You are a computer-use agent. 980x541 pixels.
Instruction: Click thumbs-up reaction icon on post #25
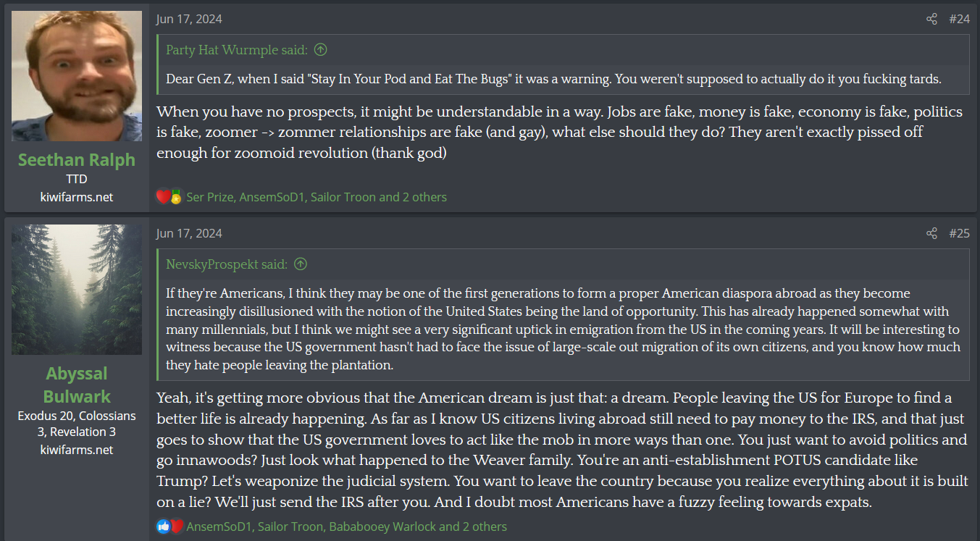(x=163, y=527)
